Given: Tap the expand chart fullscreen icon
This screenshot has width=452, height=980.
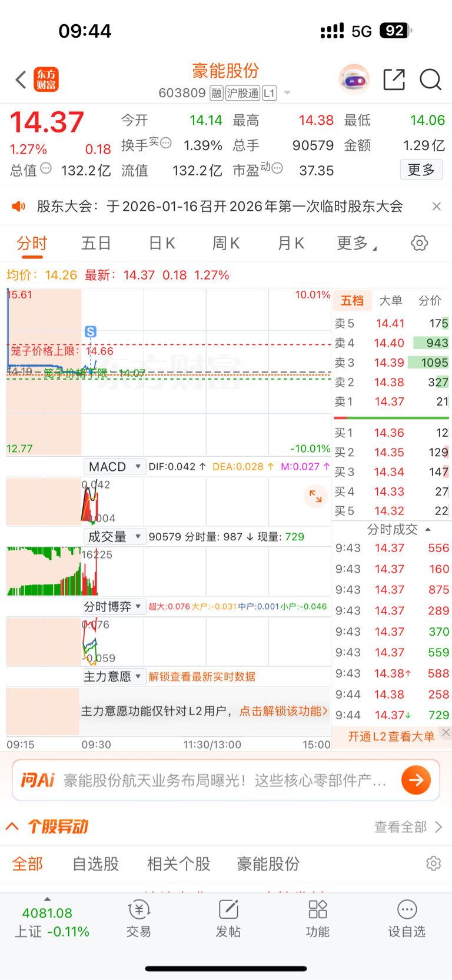Looking at the screenshot, I should point(315,496).
